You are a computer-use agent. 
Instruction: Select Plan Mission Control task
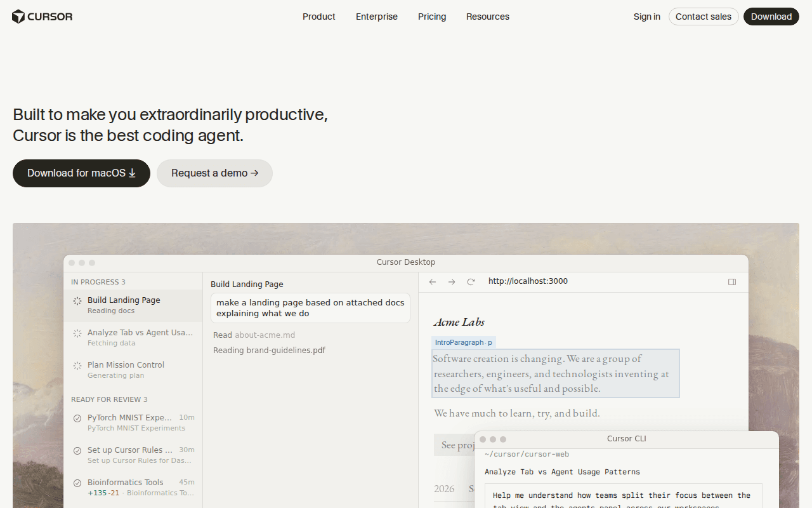tap(133, 370)
